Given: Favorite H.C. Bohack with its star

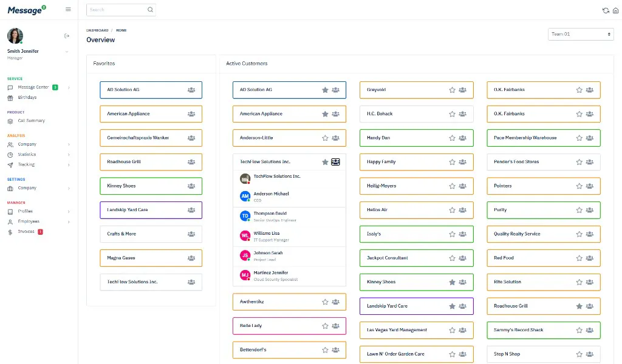Looking at the screenshot, I should pyautogui.click(x=452, y=114).
